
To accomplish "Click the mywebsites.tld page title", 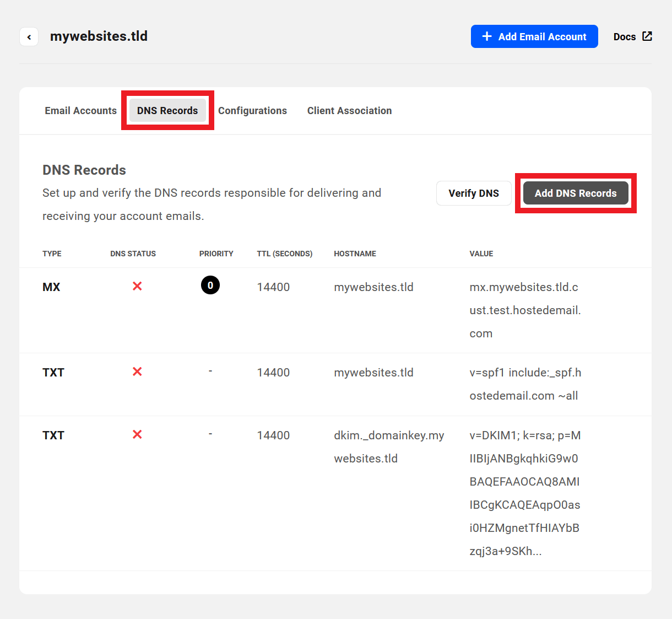I will pyautogui.click(x=99, y=36).
